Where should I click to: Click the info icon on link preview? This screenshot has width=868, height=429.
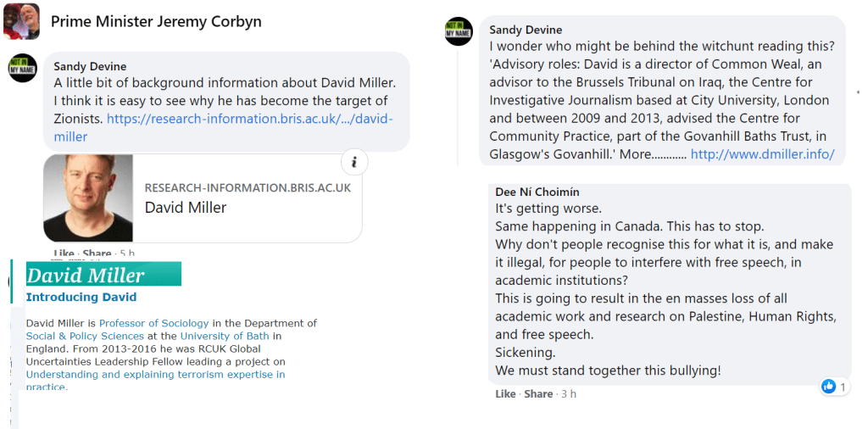354,162
